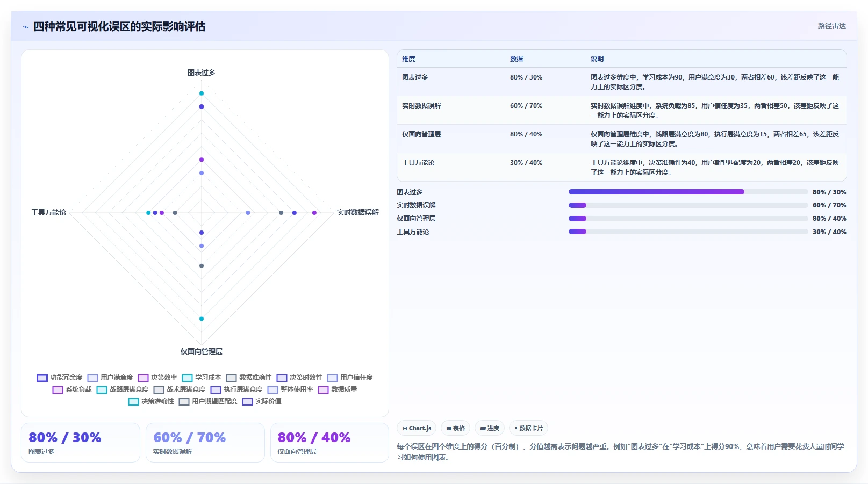Hide the 决策准确性 dataset
Viewport: 868px width, 484px height.
point(151,401)
